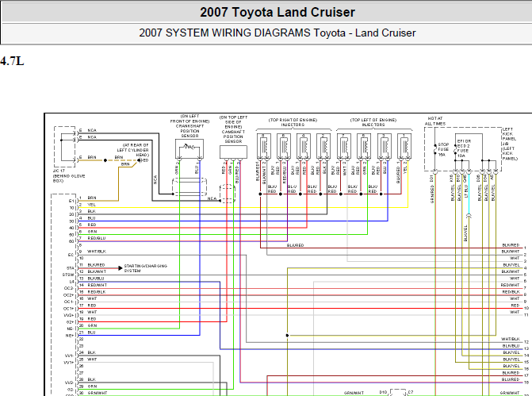Click the 'NE-' terminal label
The height and width of the screenshot is (396, 532).
70,329
